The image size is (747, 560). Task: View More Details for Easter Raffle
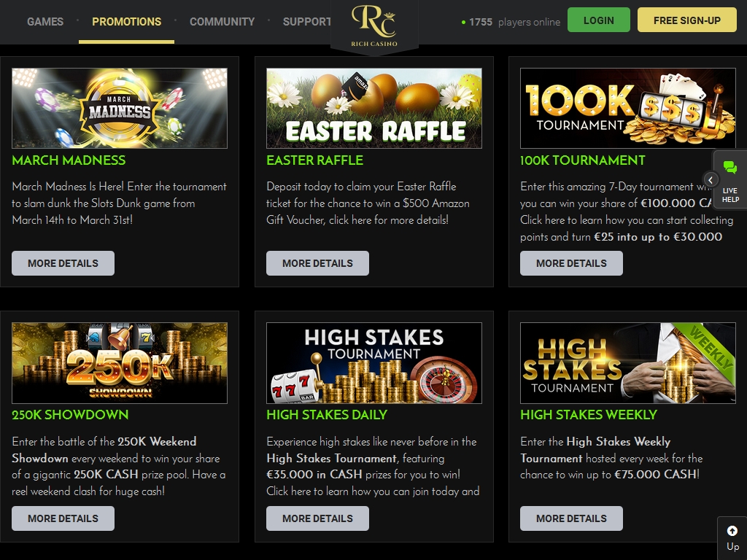pyautogui.click(x=317, y=263)
